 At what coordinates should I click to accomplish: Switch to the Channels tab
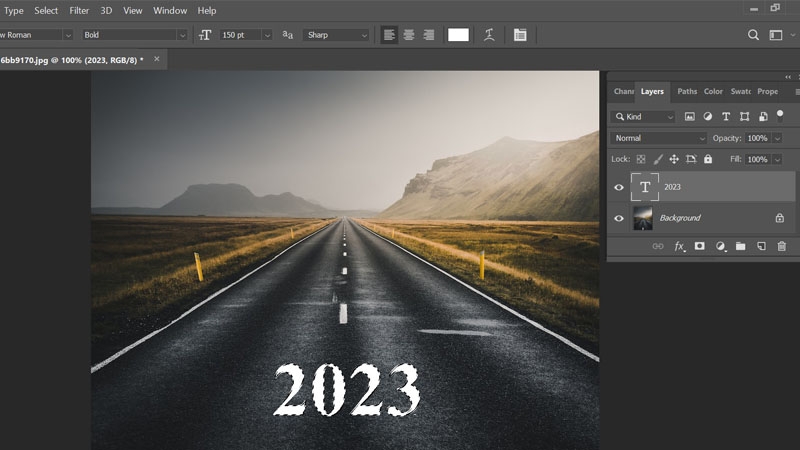[x=623, y=91]
